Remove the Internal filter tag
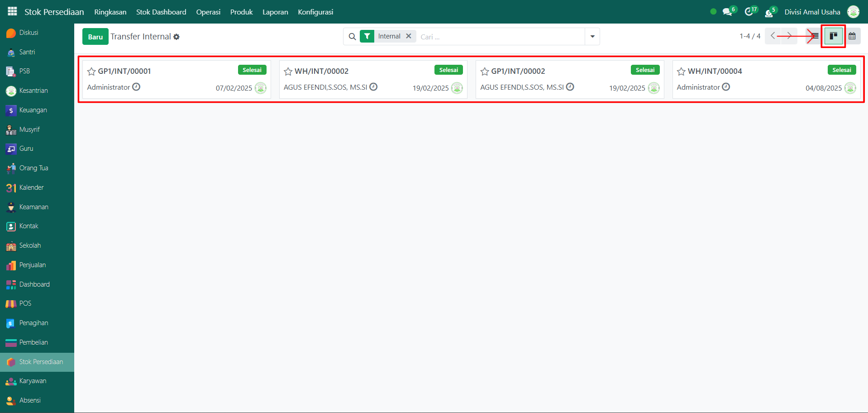 [x=409, y=36]
